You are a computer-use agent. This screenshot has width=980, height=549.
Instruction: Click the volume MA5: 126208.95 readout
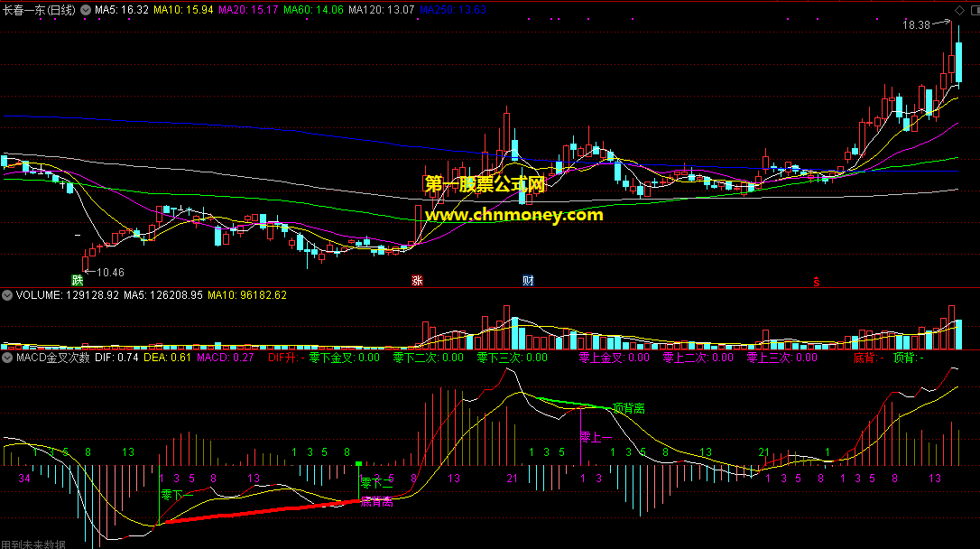(163, 295)
